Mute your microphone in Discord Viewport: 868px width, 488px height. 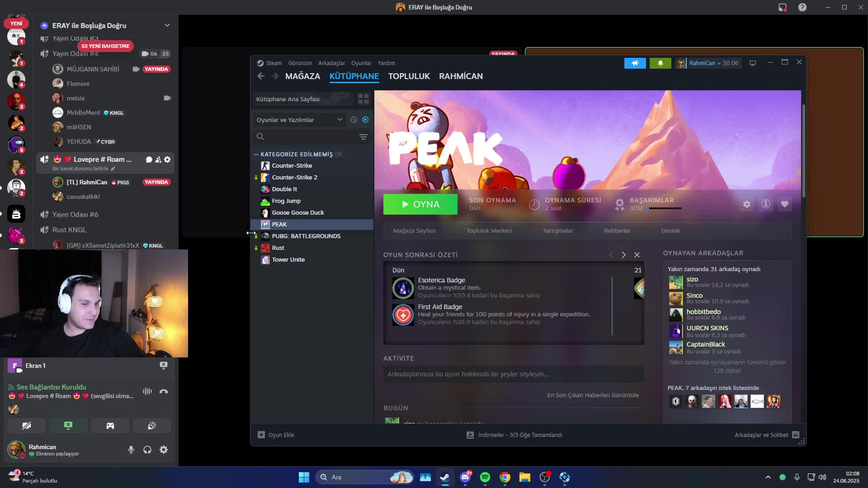click(131, 450)
